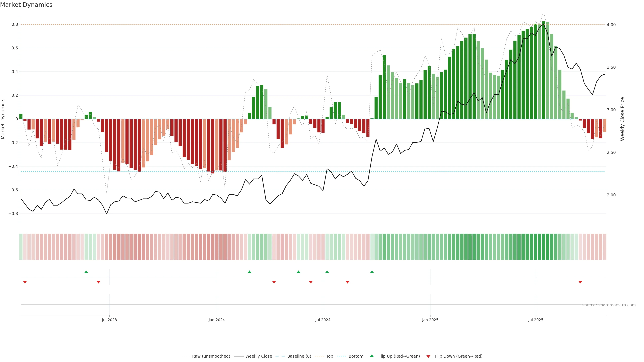Select the Jul 2025 x-axis label

click(x=536, y=320)
